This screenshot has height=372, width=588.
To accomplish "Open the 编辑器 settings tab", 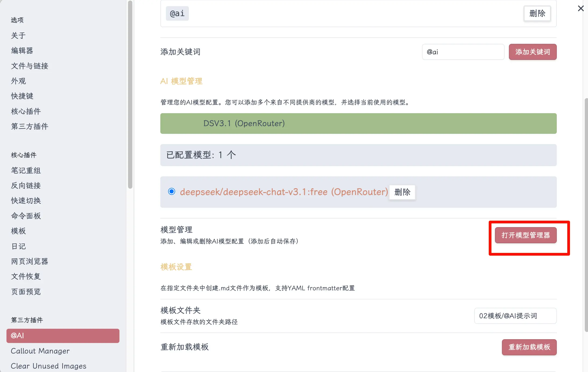I will click(22, 51).
